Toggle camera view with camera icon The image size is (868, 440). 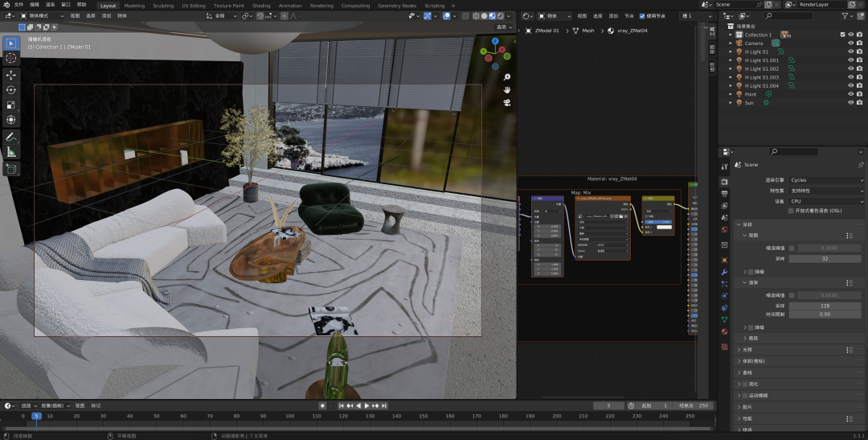tap(506, 102)
